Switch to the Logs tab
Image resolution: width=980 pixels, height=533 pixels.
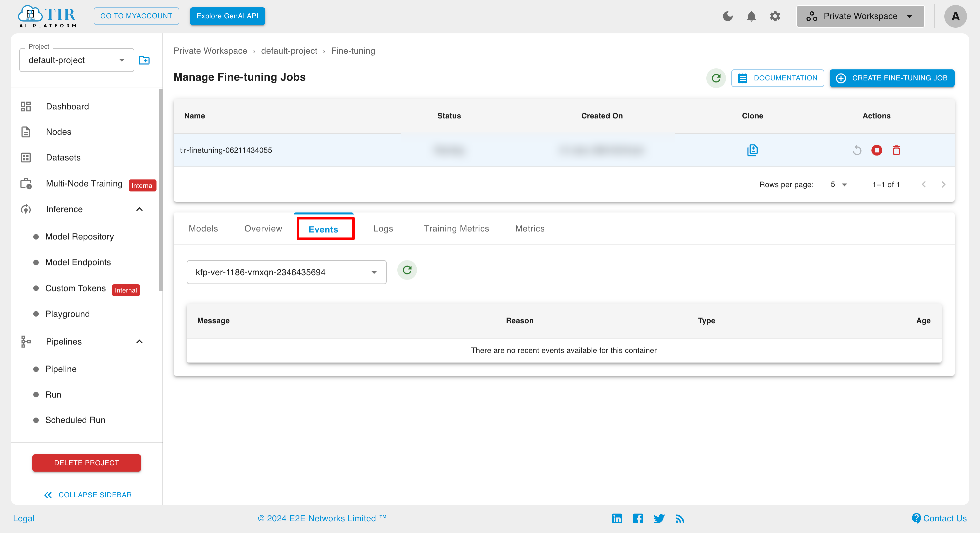(383, 228)
